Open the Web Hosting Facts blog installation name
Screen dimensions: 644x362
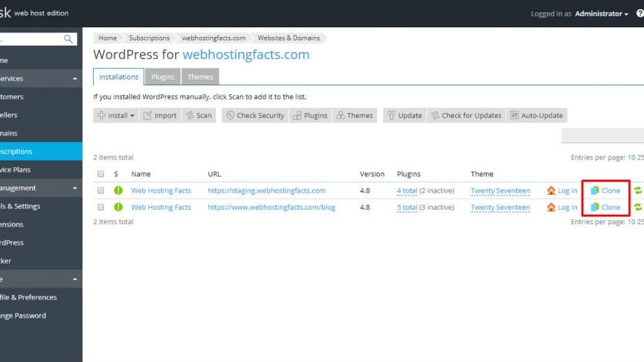pos(161,207)
